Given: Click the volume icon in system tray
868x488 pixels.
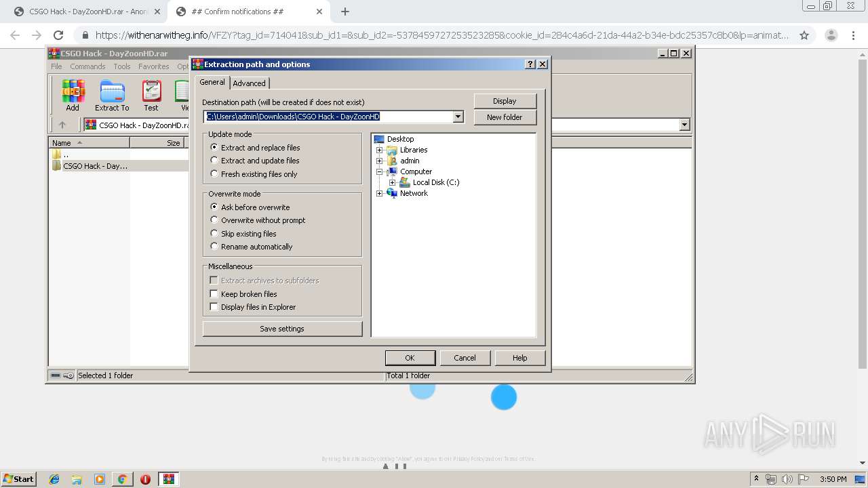Looking at the screenshot, I should point(787,479).
